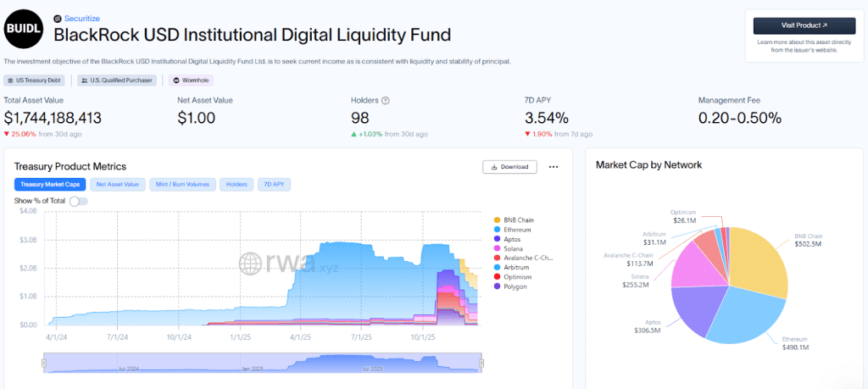Click the Treasury Product Metrics heading
868x389 pixels.
[x=70, y=167]
